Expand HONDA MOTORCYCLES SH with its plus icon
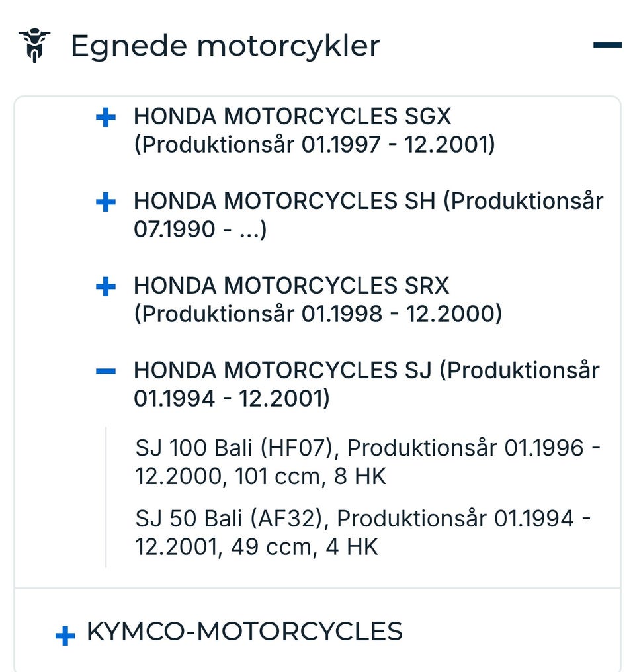 click(x=106, y=202)
